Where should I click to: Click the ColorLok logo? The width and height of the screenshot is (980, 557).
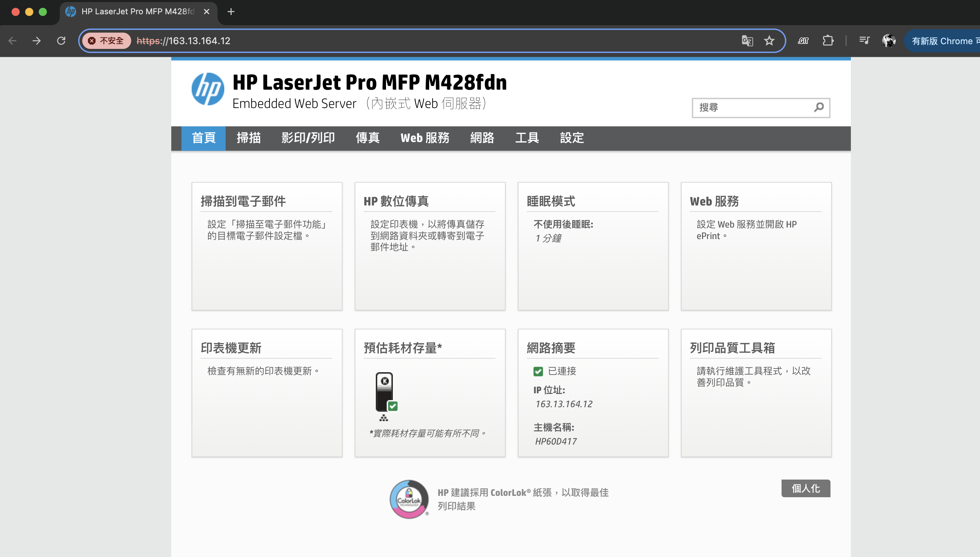(409, 499)
